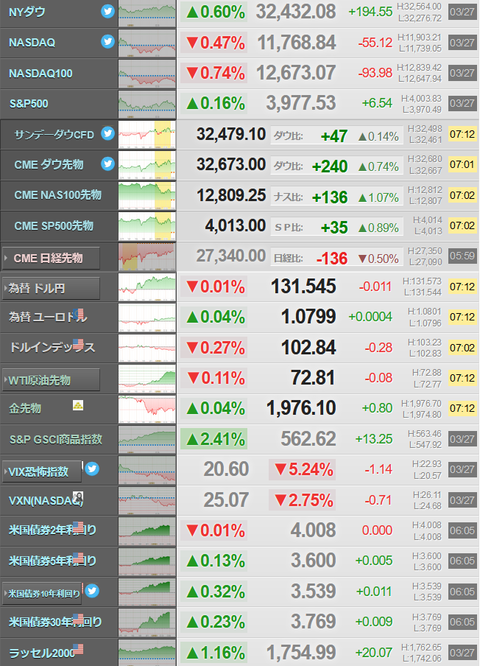
Task: Open the CME SP500先物 label
Action: [x=54, y=226]
